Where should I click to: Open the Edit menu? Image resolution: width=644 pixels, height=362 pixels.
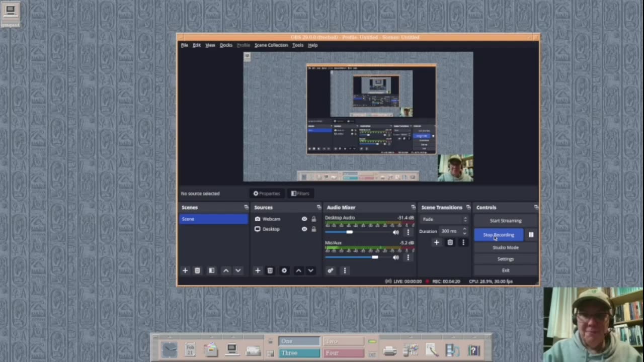point(197,45)
